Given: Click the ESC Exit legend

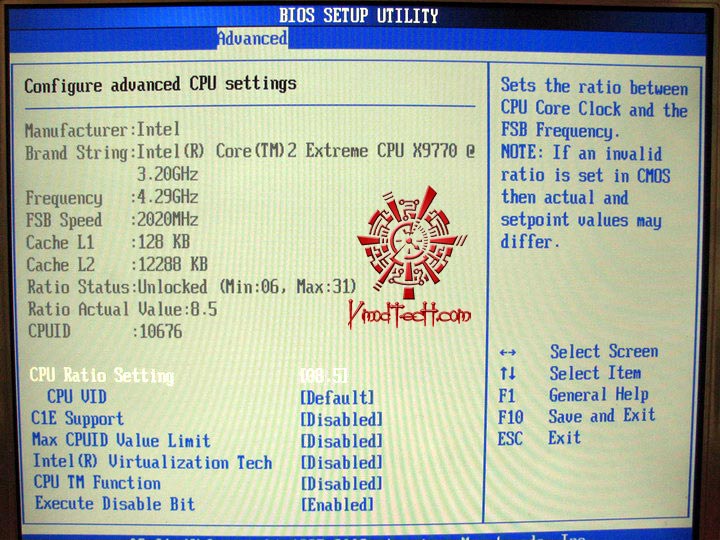Looking at the screenshot, I should click(540, 438).
